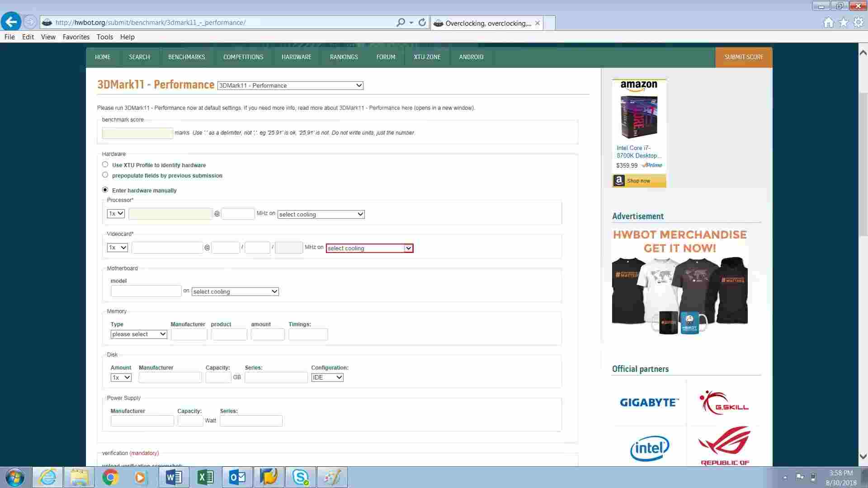The height and width of the screenshot is (488, 868).
Task: Open Paint from taskbar
Action: click(x=332, y=477)
